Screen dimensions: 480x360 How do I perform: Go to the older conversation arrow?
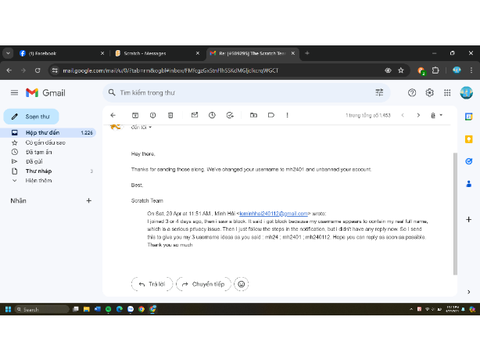point(418,115)
